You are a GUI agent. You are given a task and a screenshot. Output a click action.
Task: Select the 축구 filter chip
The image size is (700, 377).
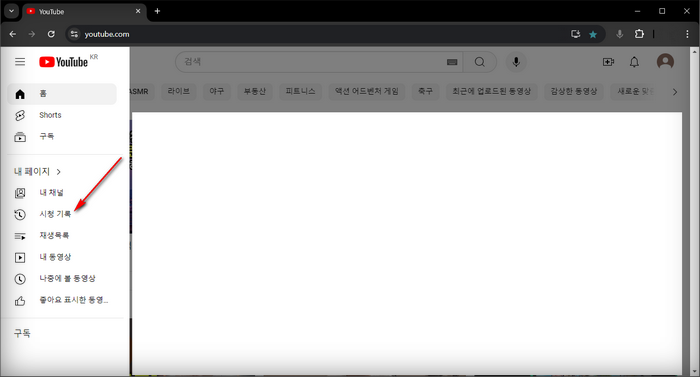click(425, 91)
